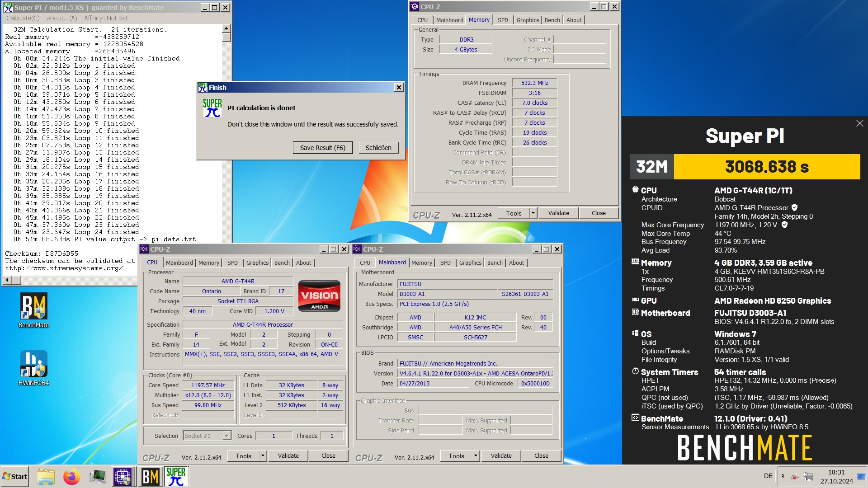Switch to CPU-Z taskbar icon

(x=123, y=477)
